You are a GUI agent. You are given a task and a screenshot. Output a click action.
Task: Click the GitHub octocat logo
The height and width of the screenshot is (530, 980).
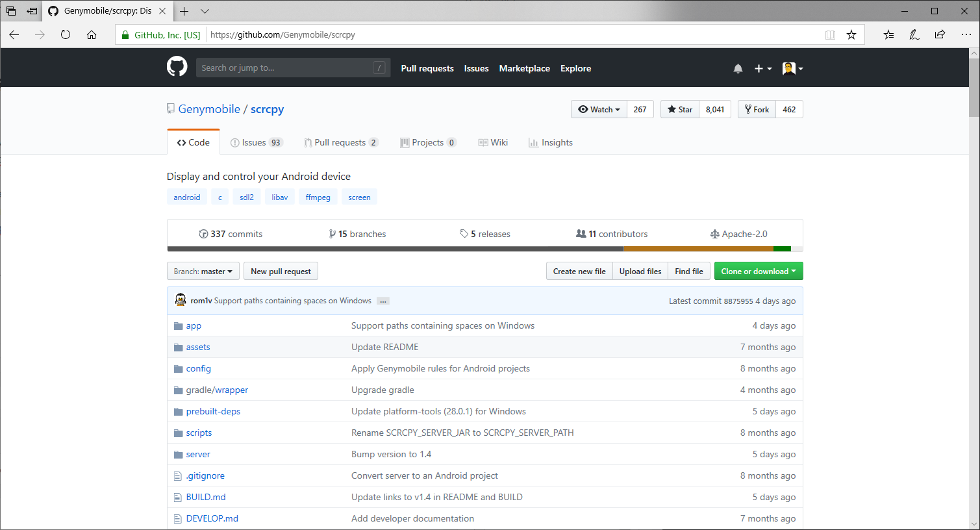(177, 67)
